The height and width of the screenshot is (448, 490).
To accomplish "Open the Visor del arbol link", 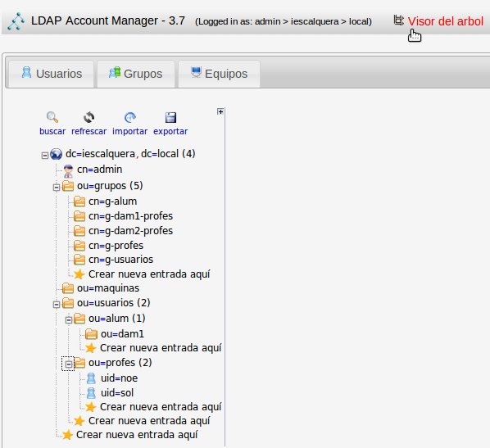I will 445,21.
